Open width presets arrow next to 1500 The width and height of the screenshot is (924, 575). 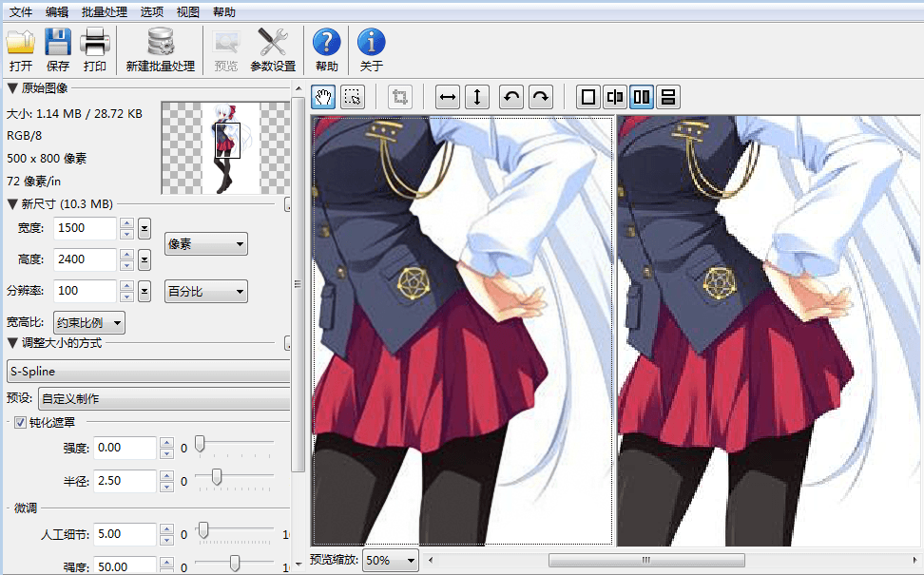click(144, 228)
